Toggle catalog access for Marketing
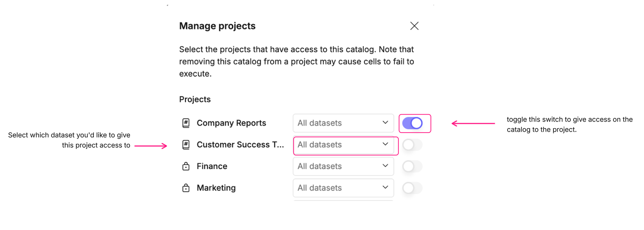This screenshot has width=644, height=230. click(412, 188)
